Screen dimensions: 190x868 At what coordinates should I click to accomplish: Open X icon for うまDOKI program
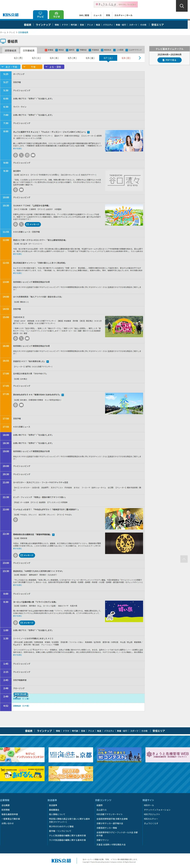click(x=21, y=338)
